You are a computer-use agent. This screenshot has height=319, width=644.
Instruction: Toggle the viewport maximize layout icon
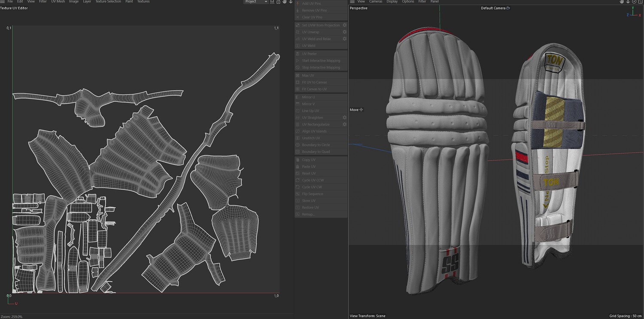click(x=640, y=2)
